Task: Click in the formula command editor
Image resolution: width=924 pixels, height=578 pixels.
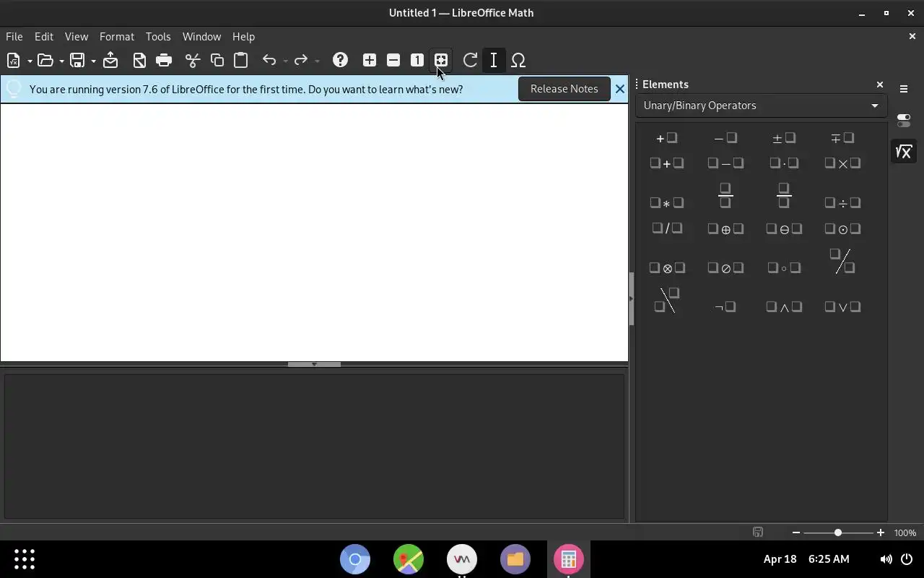Action: pos(314,446)
